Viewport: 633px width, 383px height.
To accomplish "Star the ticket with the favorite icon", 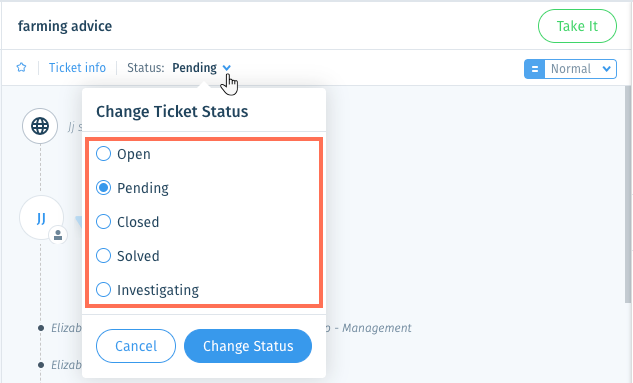I will tap(21, 67).
